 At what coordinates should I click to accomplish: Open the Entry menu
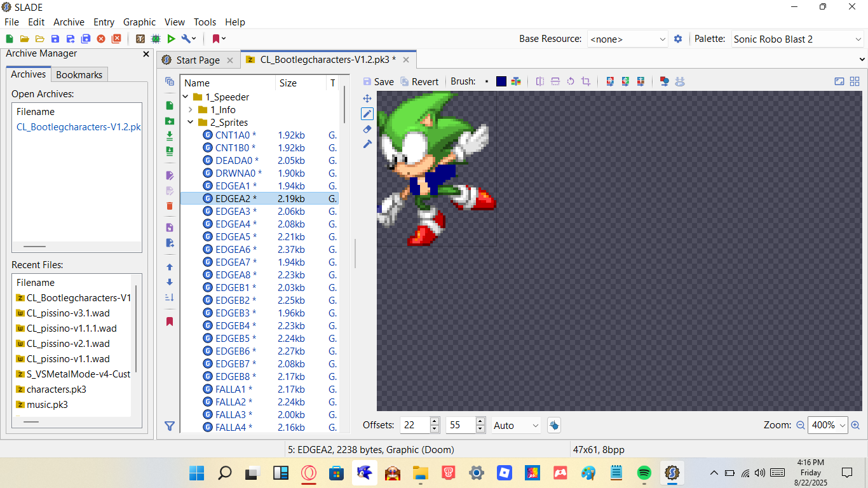[x=104, y=22]
